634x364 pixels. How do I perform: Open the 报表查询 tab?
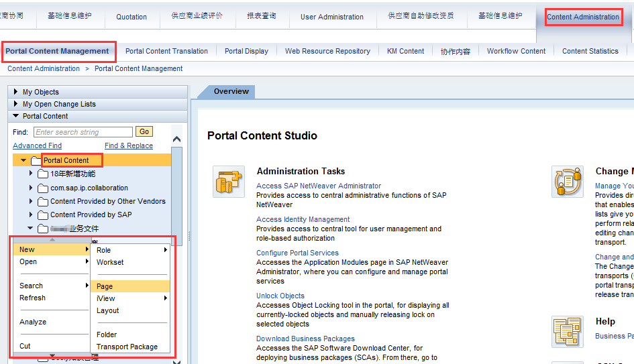(x=262, y=16)
